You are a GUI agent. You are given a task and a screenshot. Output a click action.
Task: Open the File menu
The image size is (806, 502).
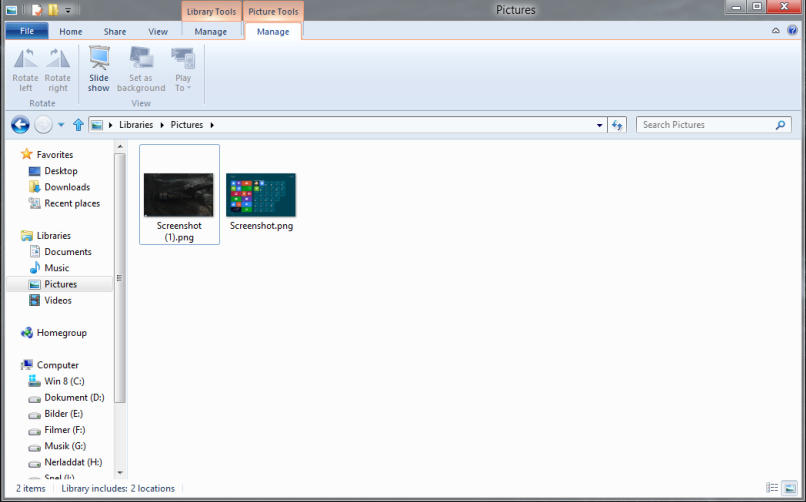point(27,31)
